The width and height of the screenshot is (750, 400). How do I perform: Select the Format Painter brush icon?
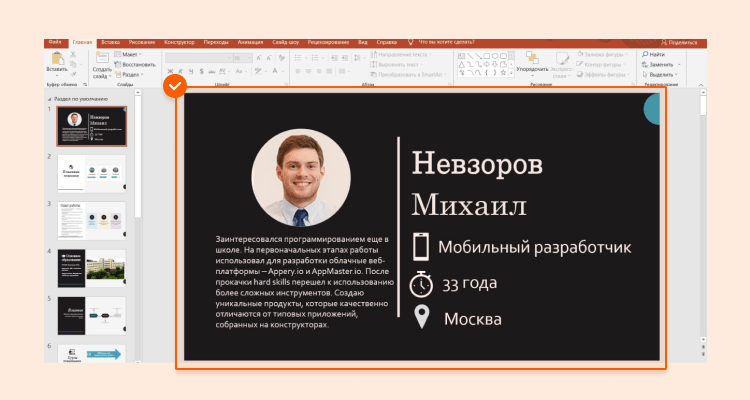(73, 74)
